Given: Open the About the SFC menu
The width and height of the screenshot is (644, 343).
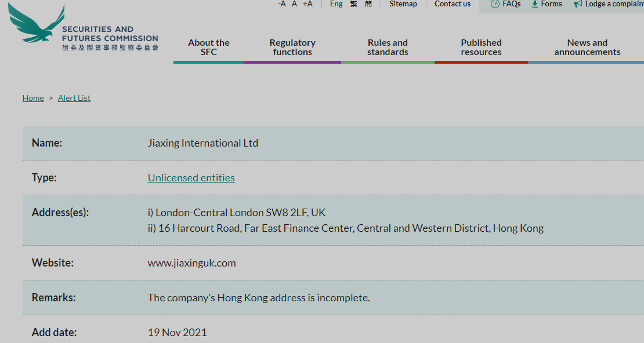Looking at the screenshot, I should [209, 47].
